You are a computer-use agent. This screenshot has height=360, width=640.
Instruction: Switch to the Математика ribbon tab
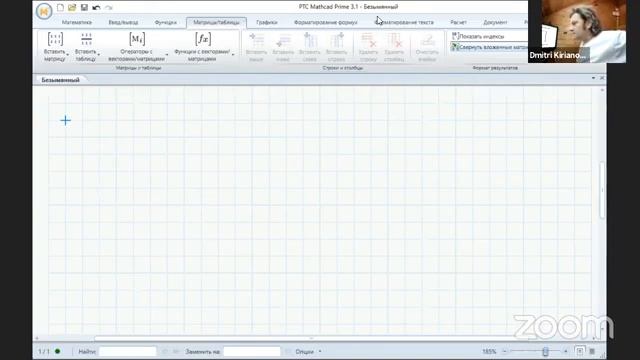click(77, 22)
